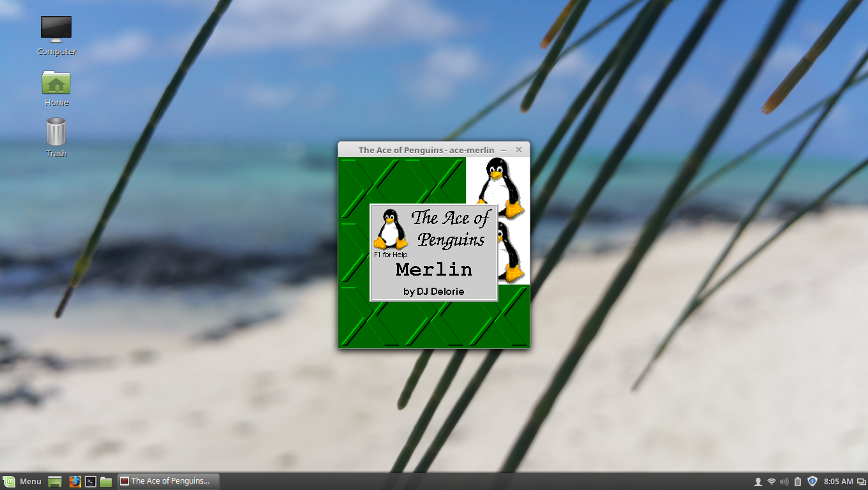This screenshot has width=868, height=490.
Task: Launch Firefox from the panel
Action: [75, 481]
